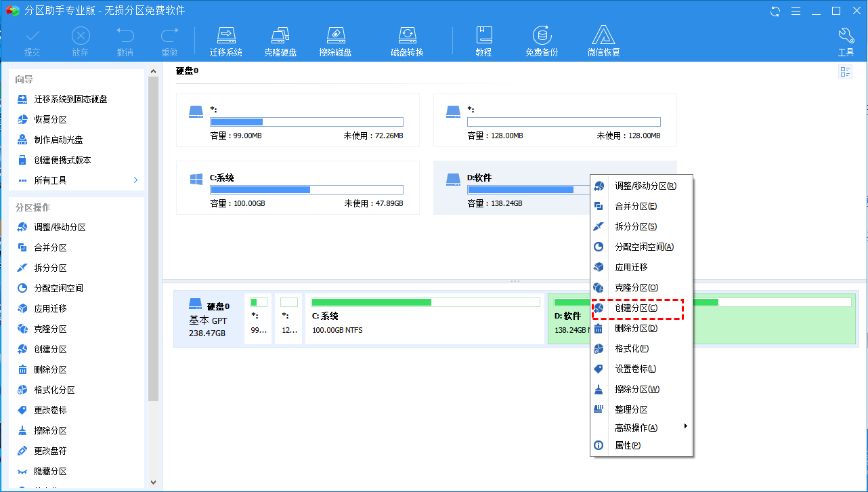Choose 拆分分区(S) from context menu
This screenshot has height=492, width=868.
point(641,226)
